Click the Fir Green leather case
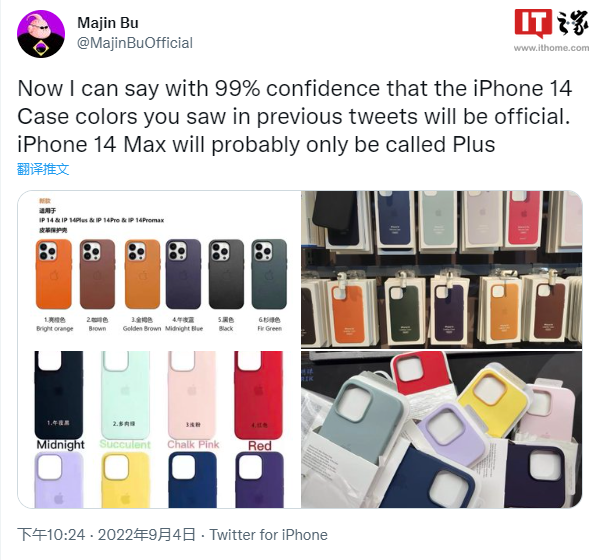Viewport: 598px width, 560px height. tap(269, 274)
